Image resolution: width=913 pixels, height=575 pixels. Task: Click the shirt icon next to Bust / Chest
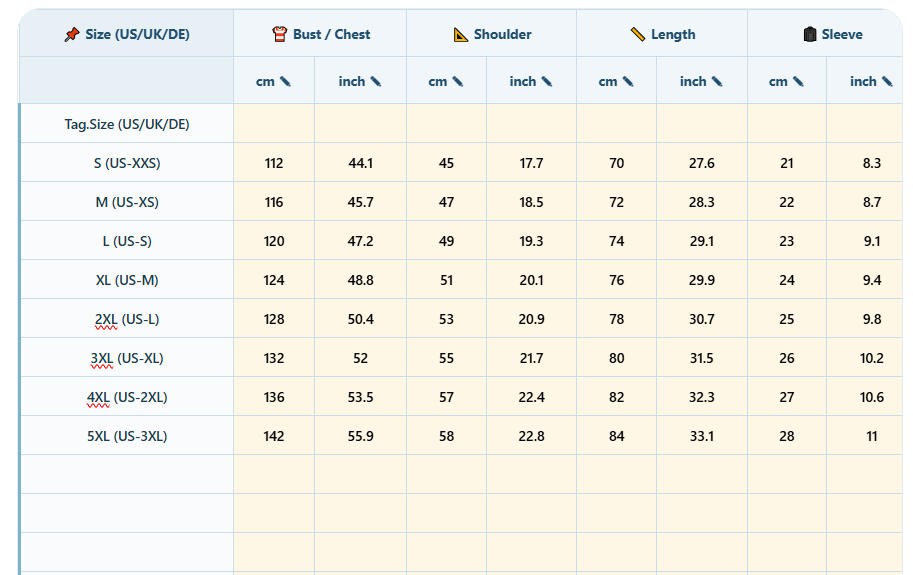[279, 34]
